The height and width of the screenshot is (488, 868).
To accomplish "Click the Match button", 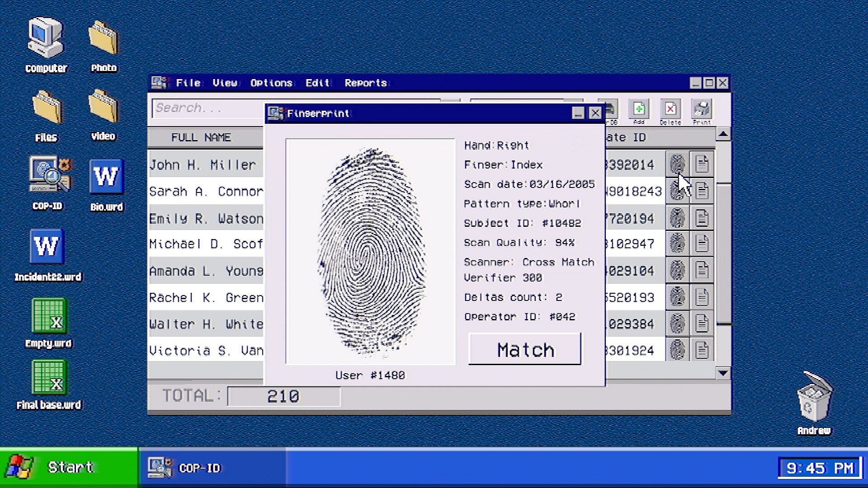I will coord(525,349).
